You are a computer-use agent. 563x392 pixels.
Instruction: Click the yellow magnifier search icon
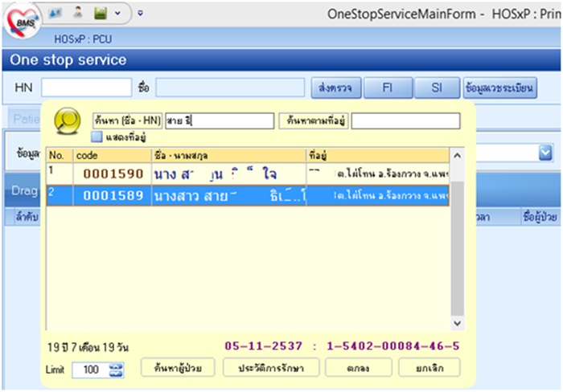pos(68,120)
